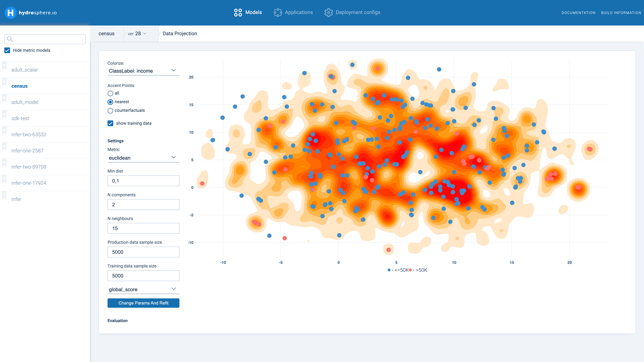Go to the Applications tab

click(298, 13)
